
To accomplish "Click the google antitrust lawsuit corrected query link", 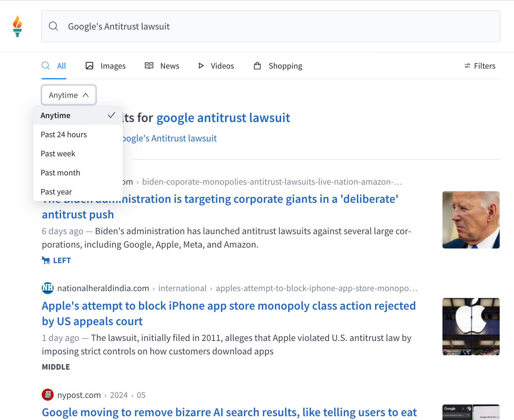I will (x=223, y=118).
